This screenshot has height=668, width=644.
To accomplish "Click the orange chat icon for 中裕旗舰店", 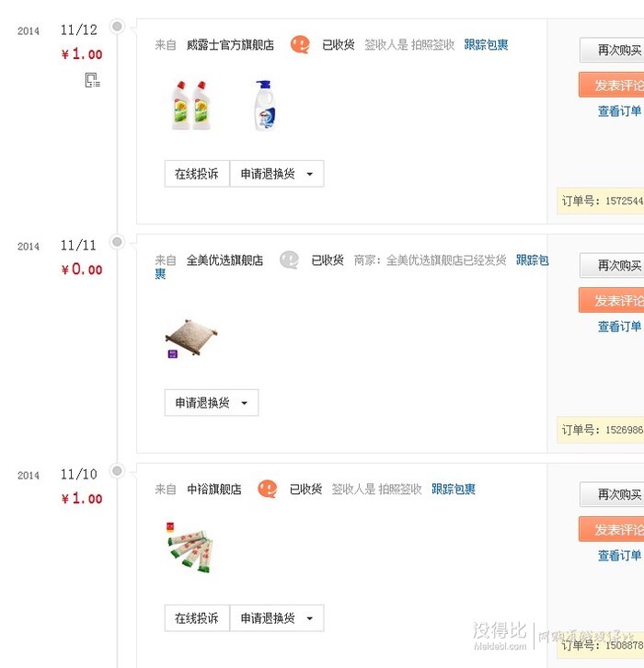I will click(268, 489).
